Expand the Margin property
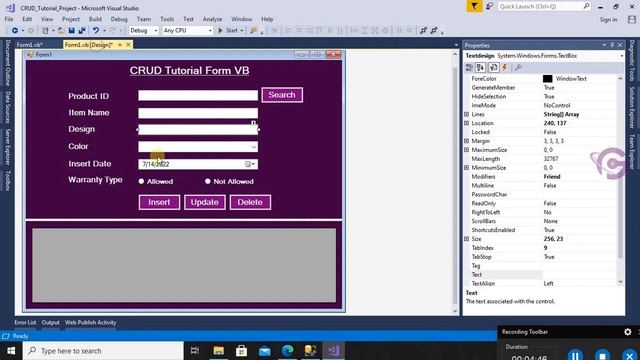The height and width of the screenshot is (360, 640). [x=467, y=141]
